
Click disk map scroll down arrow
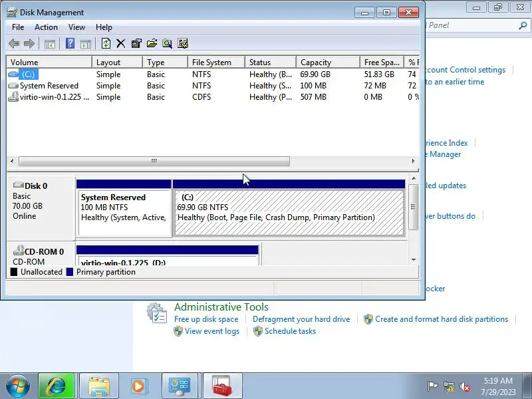414,260
